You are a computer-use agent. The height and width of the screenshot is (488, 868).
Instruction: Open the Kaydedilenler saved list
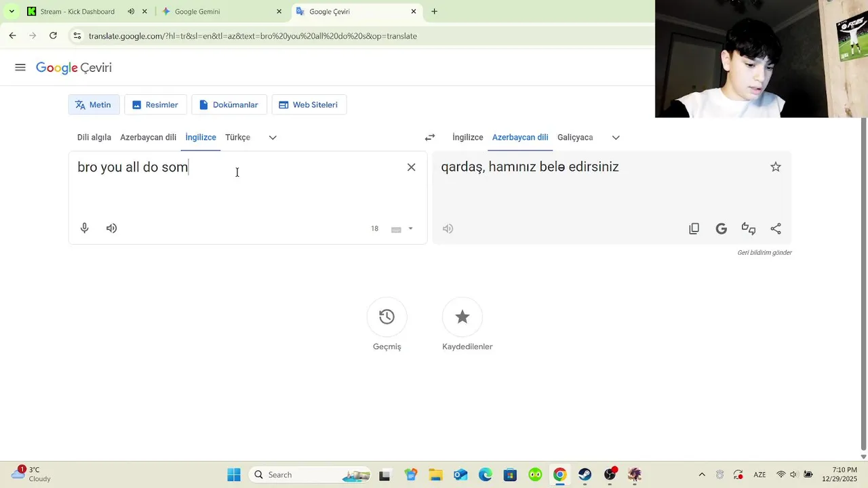pos(462,317)
